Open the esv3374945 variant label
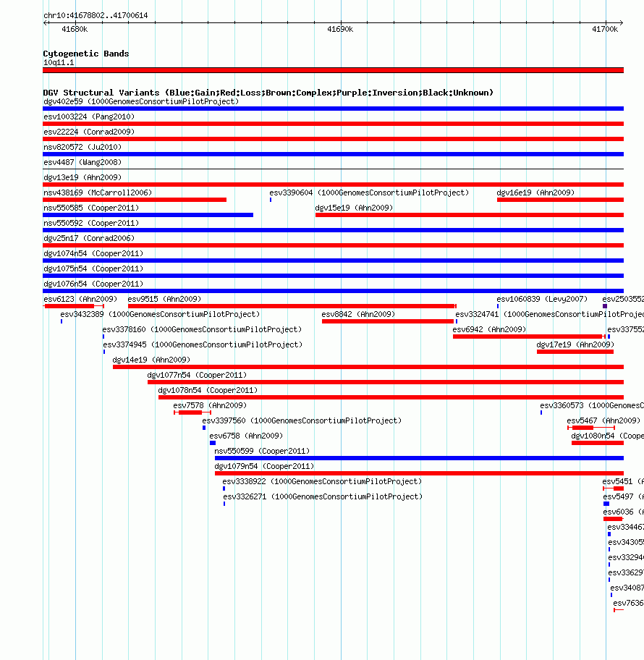Image resolution: width=644 pixels, height=660 pixels. coord(203,344)
